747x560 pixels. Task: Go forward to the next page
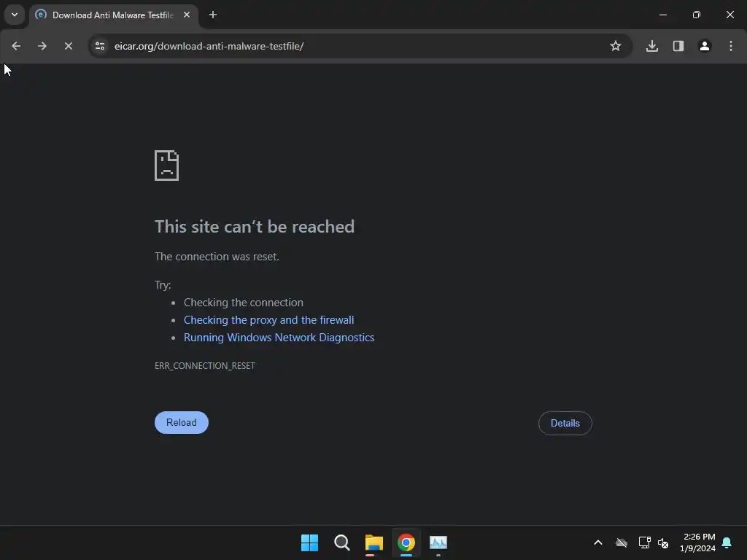click(42, 46)
